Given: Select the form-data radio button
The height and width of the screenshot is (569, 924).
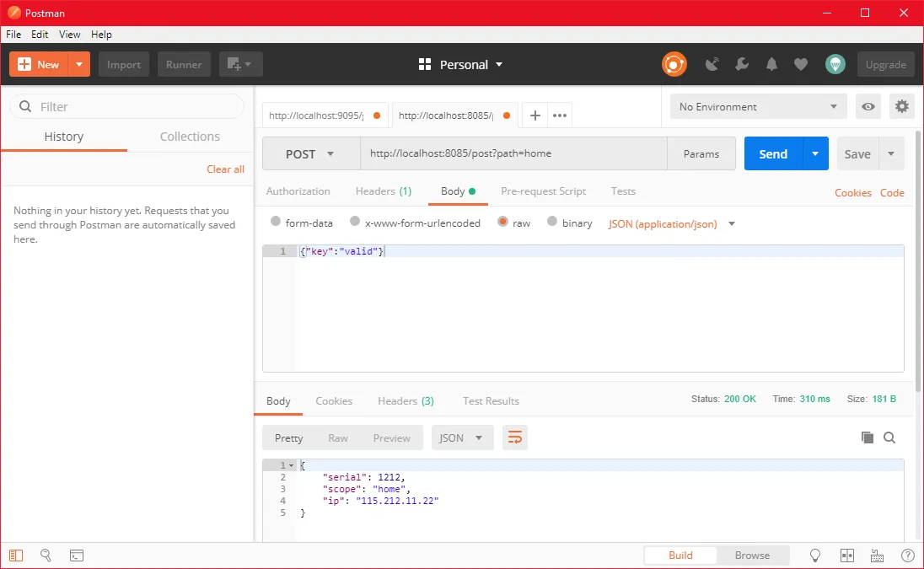Looking at the screenshot, I should (x=275, y=222).
